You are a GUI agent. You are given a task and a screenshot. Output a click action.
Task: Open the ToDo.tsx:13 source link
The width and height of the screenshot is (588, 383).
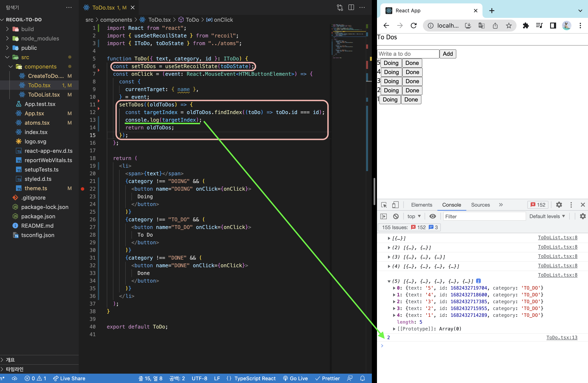[562, 337]
